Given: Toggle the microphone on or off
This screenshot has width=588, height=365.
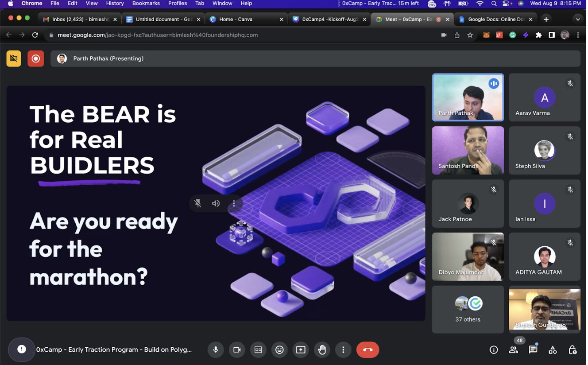Looking at the screenshot, I should click(x=216, y=349).
